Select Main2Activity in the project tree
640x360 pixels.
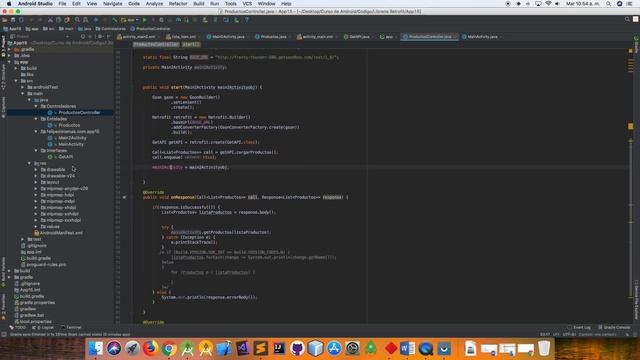[x=72, y=138]
